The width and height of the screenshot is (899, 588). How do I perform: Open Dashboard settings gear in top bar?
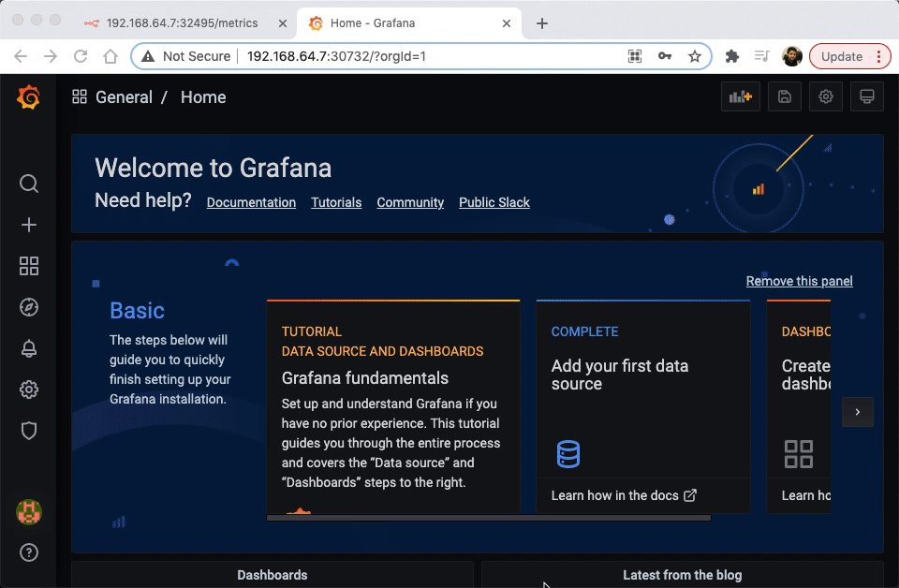(x=826, y=96)
